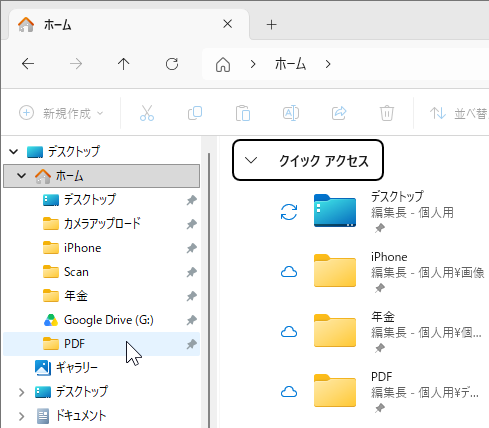489x428 pixels.
Task: Click the Paste clipboard icon
Action: pos(243,113)
